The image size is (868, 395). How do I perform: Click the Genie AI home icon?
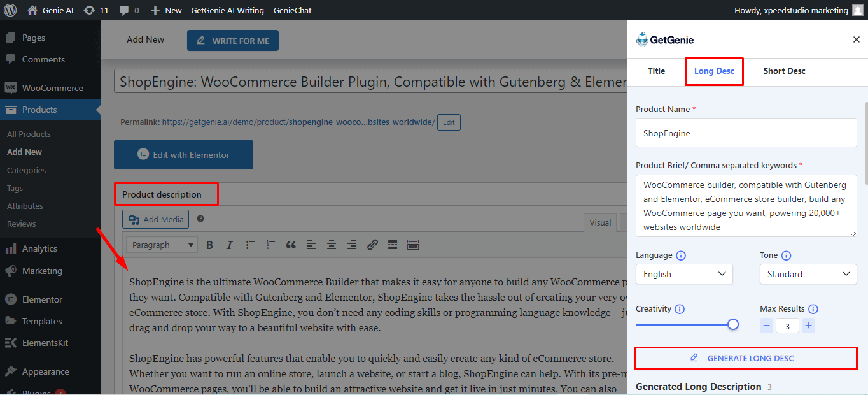32,10
